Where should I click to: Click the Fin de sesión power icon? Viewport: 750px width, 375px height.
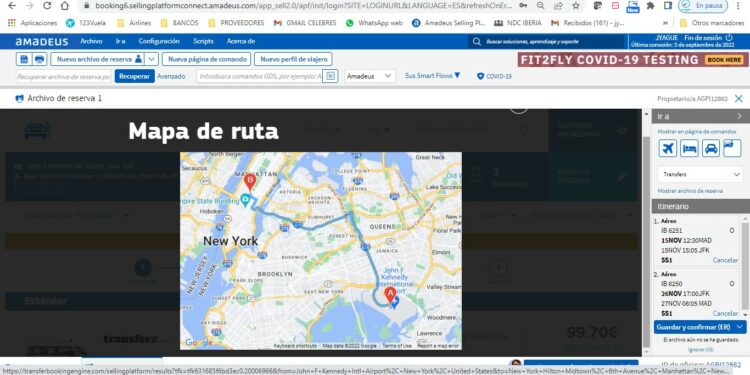point(729,37)
